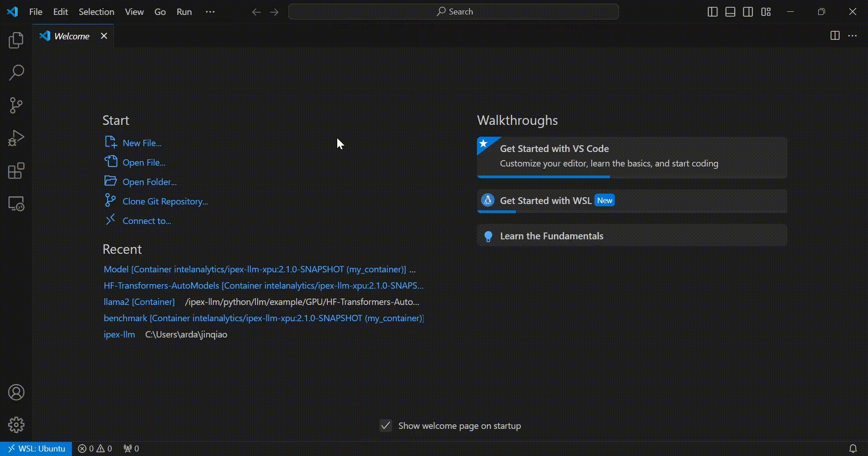Open Remote Explorer view
Viewport: 868px width, 456px height.
click(16, 204)
